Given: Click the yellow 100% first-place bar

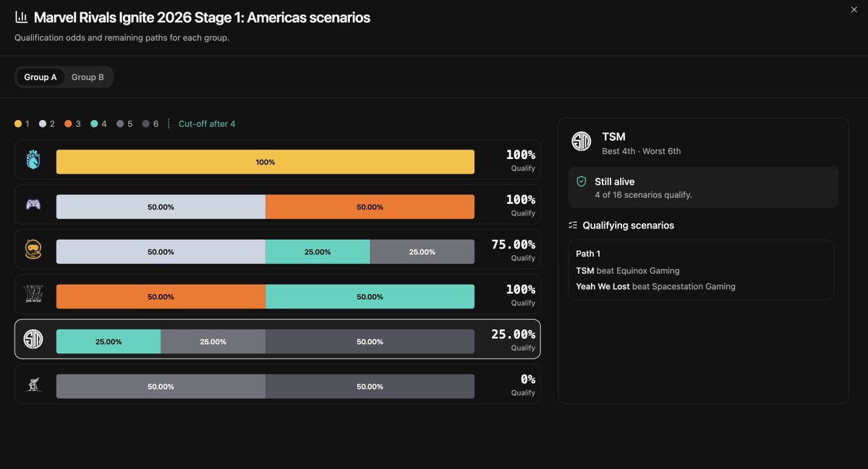Looking at the screenshot, I should [x=265, y=162].
